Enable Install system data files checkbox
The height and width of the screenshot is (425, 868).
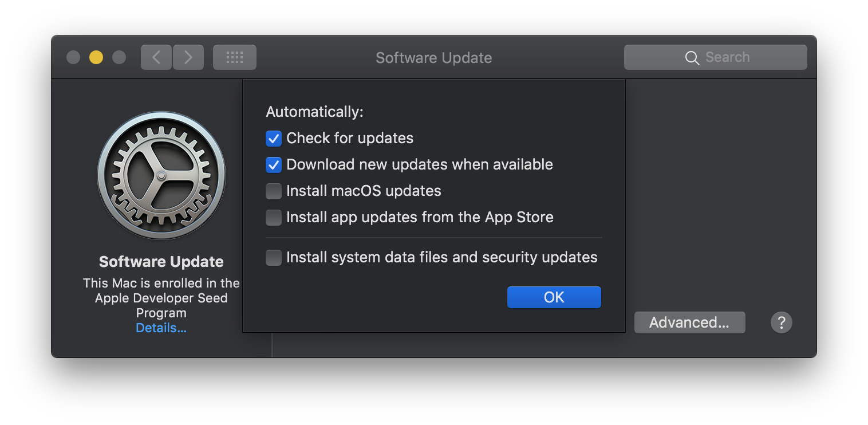(x=274, y=258)
